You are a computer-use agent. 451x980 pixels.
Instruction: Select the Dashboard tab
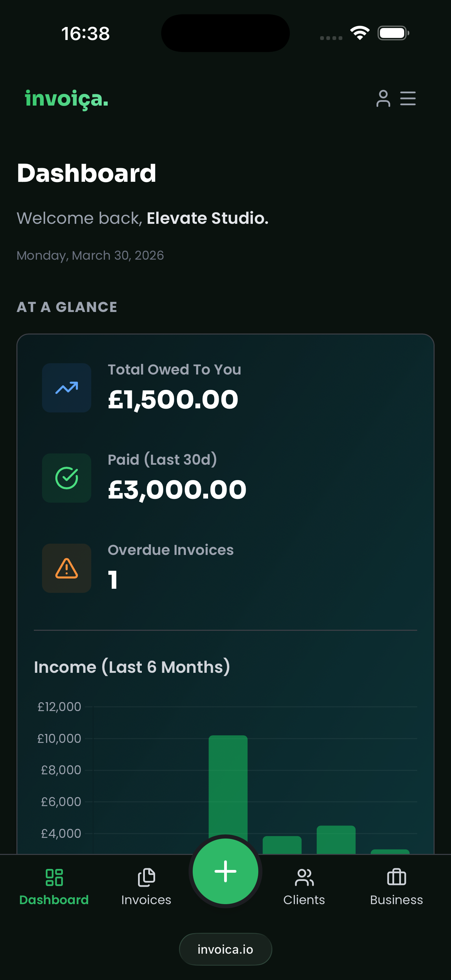[54, 887]
